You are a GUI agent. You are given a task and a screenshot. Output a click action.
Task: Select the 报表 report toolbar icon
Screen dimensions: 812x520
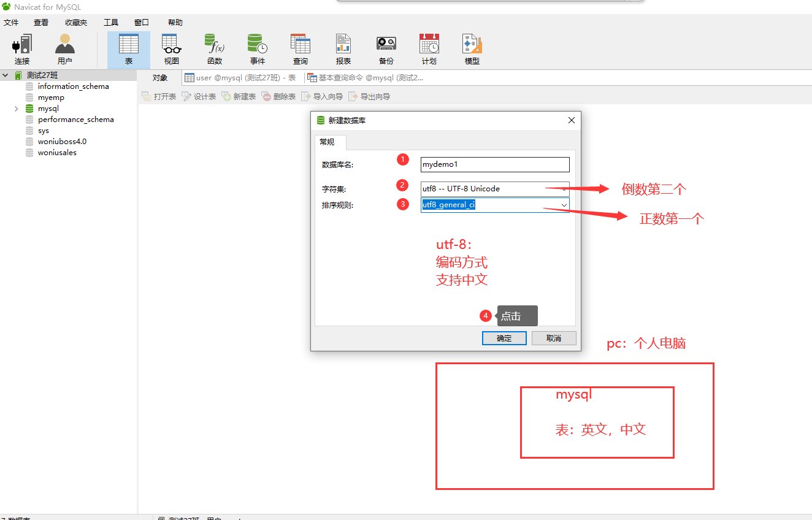click(x=343, y=50)
